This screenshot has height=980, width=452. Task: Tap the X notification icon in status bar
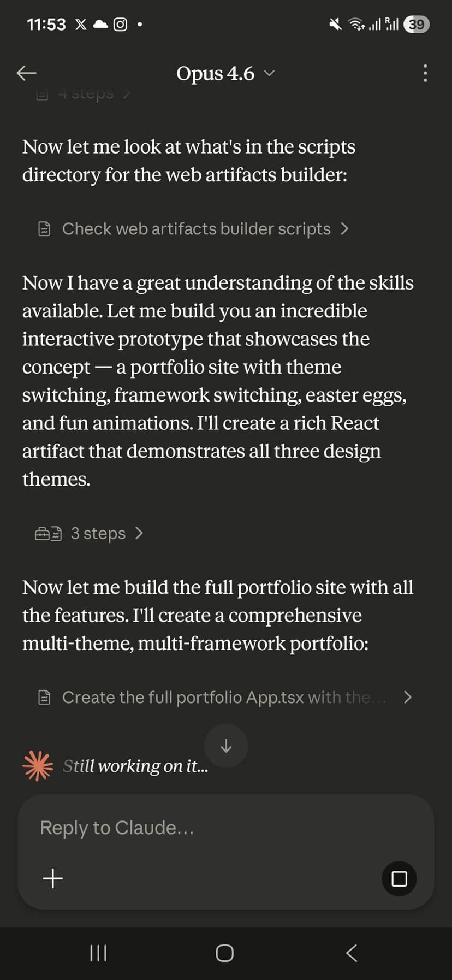[x=81, y=25]
